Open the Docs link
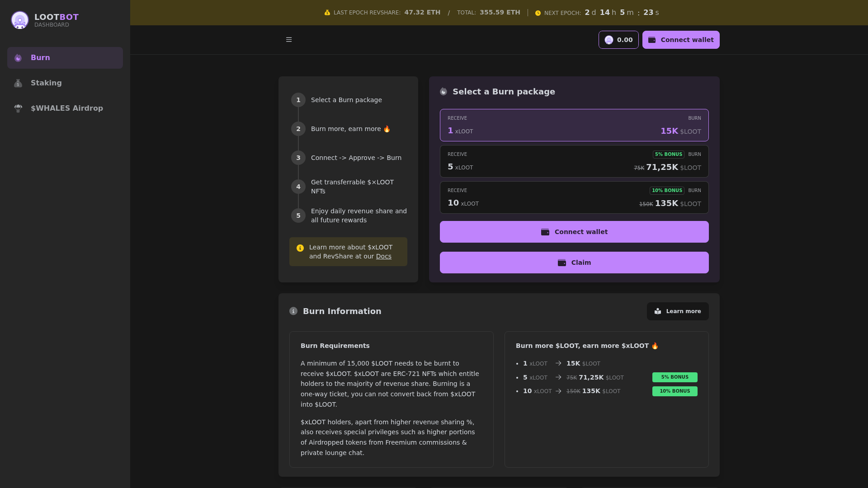The height and width of the screenshot is (488, 868). pos(384,256)
